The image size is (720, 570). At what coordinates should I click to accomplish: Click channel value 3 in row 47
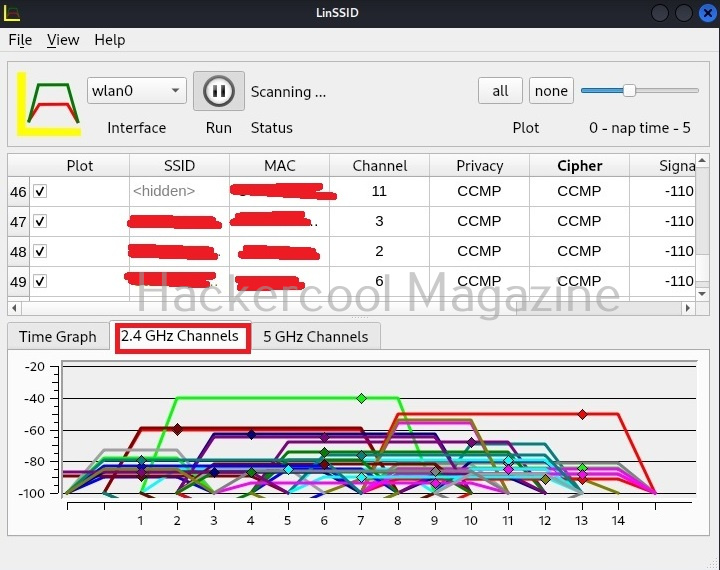coord(379,221)
